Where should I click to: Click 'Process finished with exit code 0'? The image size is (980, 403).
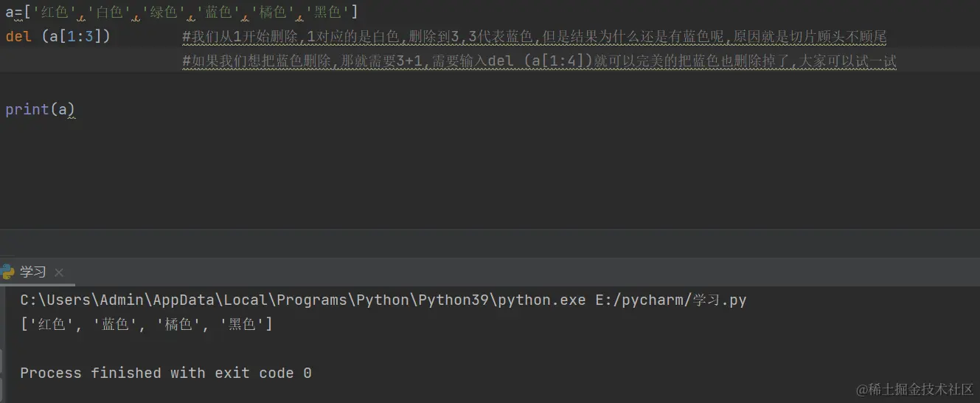pyautogui.click(x=166, y=373)
